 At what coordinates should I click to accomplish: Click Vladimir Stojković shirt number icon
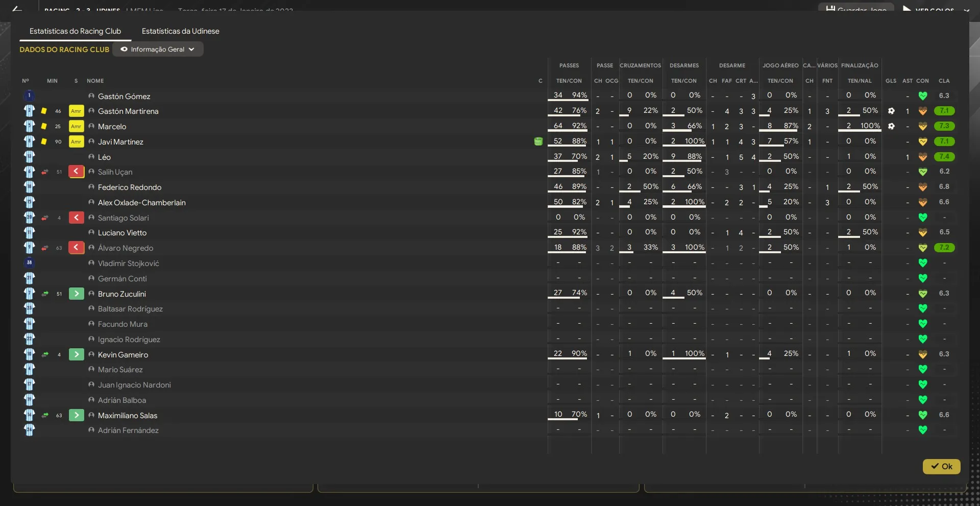coord(29,263)
